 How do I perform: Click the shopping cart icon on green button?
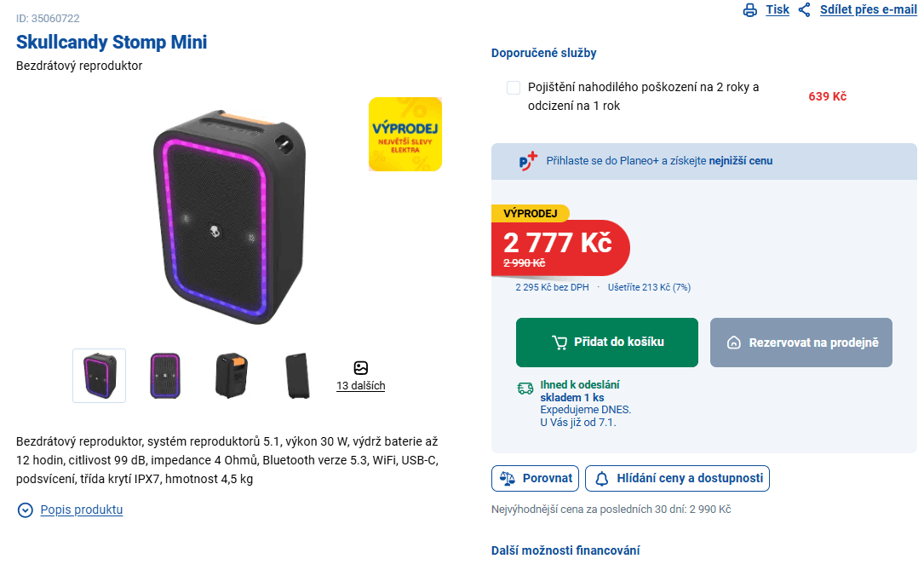tap(560, 341)
